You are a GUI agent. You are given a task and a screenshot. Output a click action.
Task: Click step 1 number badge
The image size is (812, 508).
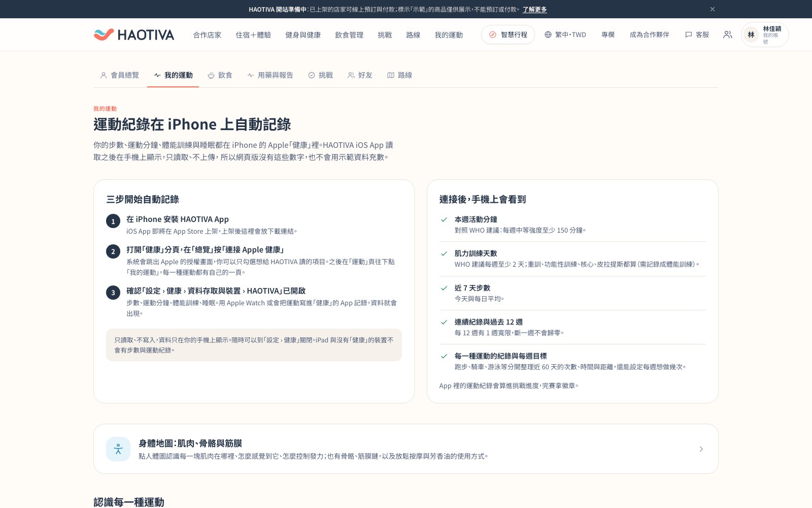[113, 221]
